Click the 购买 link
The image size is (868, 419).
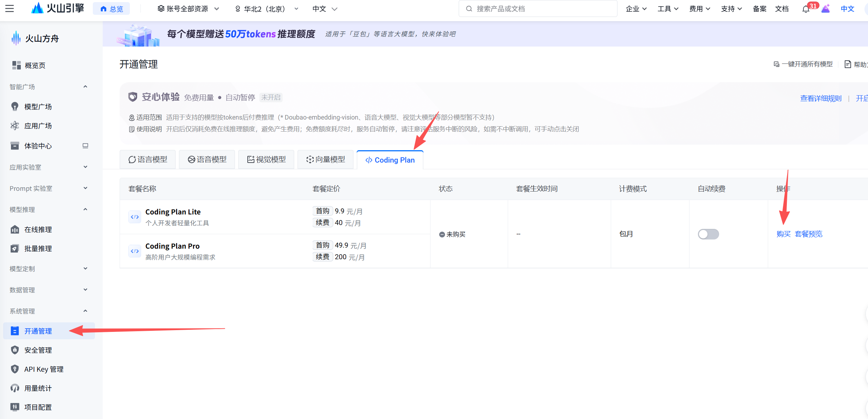point(783,234)
